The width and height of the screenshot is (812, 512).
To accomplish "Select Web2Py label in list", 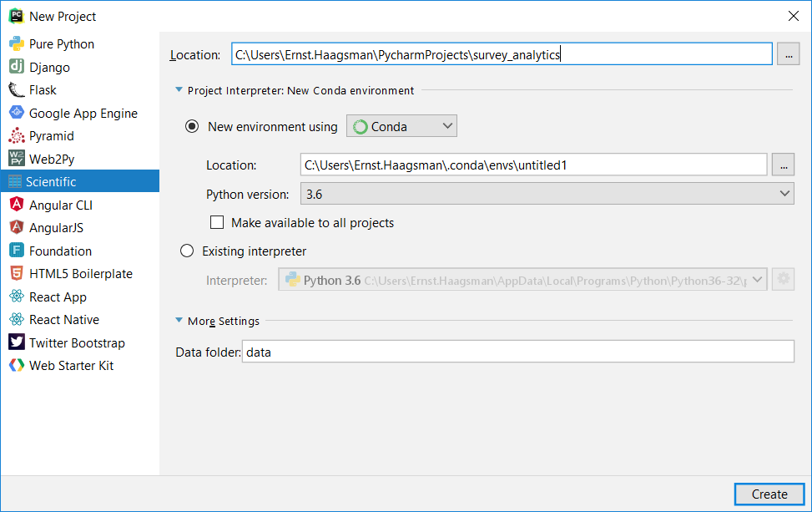I will [x=52, y=159].
